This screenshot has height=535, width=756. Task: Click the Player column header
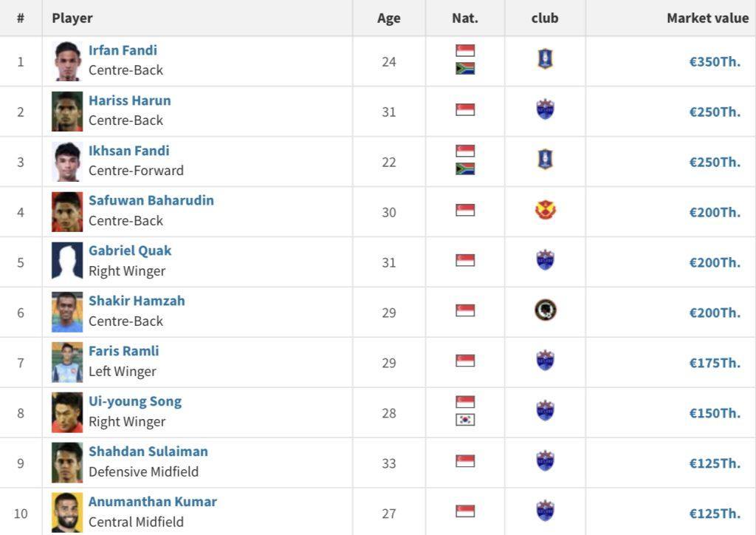point(72,18)
